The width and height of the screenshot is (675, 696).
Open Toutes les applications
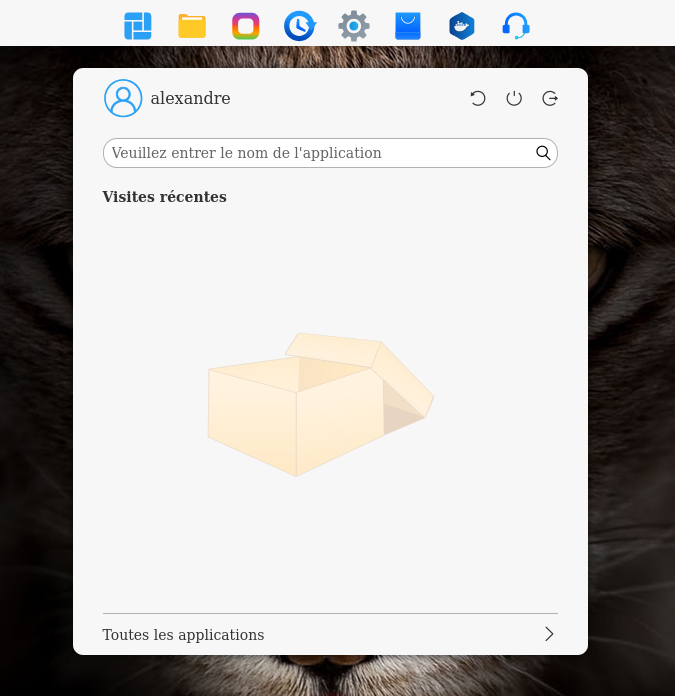coord(184,635)
